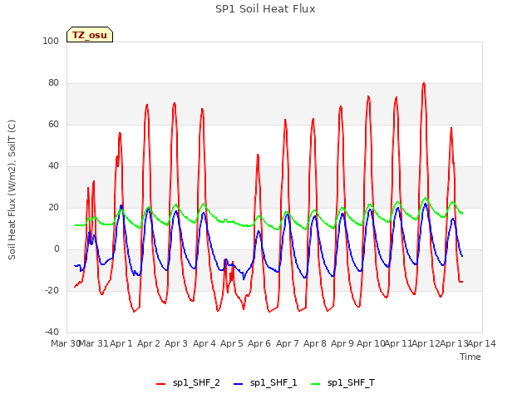The width and height of the screenshot is (532, 399).
Task: Click the Apr 14 x-axis tick label
Action: pos(482,343)
